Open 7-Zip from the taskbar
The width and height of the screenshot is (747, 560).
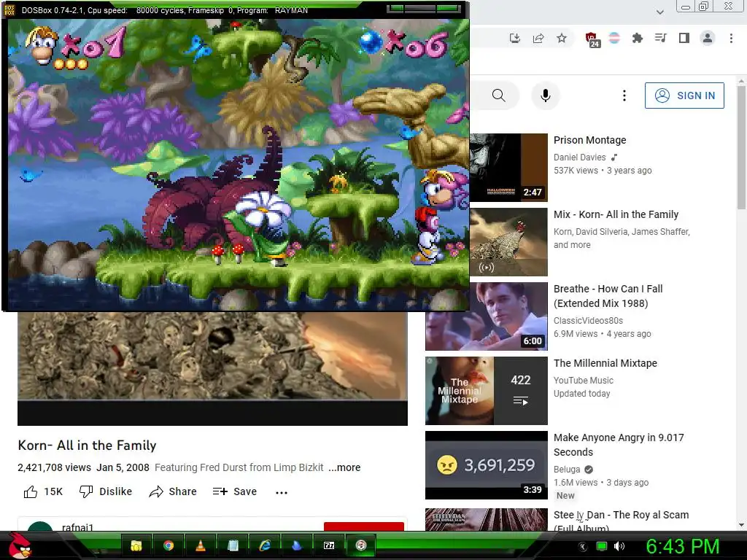tap(329, 545)
